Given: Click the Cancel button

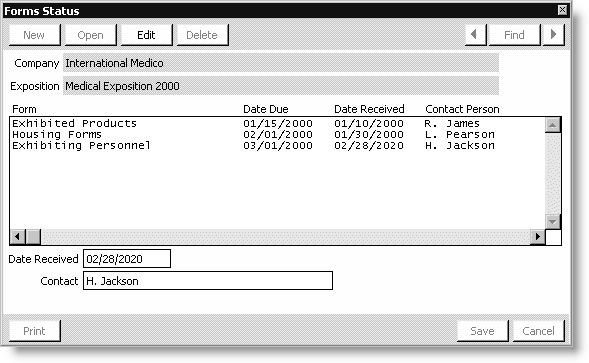Looking at the screenshot, I should (x=539, y=331).
